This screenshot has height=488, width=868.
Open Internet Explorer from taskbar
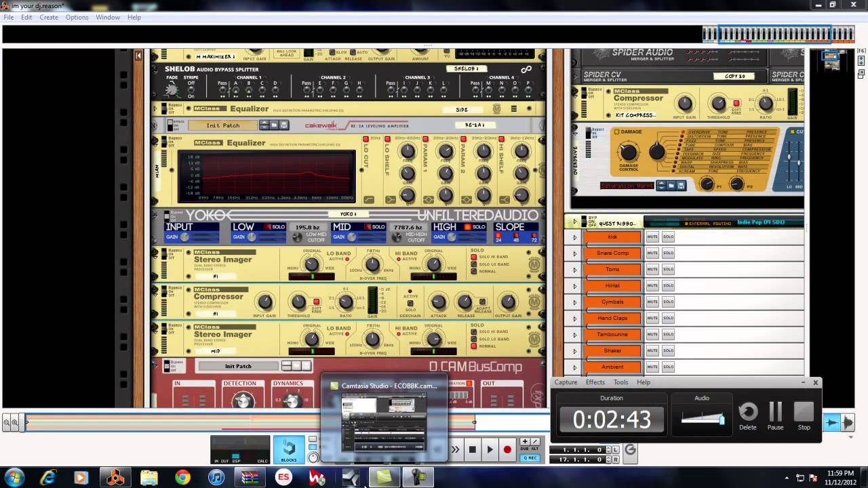pyautogui.click(x=47, y=478)
